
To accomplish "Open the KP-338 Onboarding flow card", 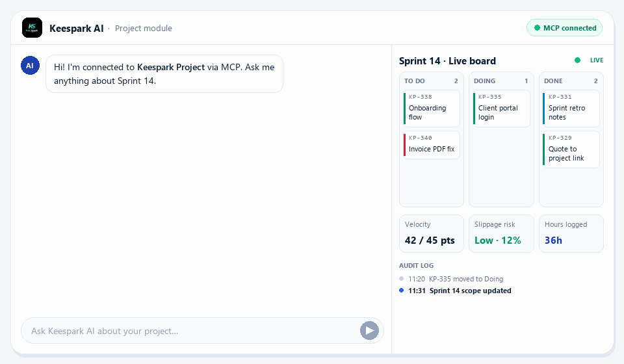I will pyautogui.click(x=432, y=109).
